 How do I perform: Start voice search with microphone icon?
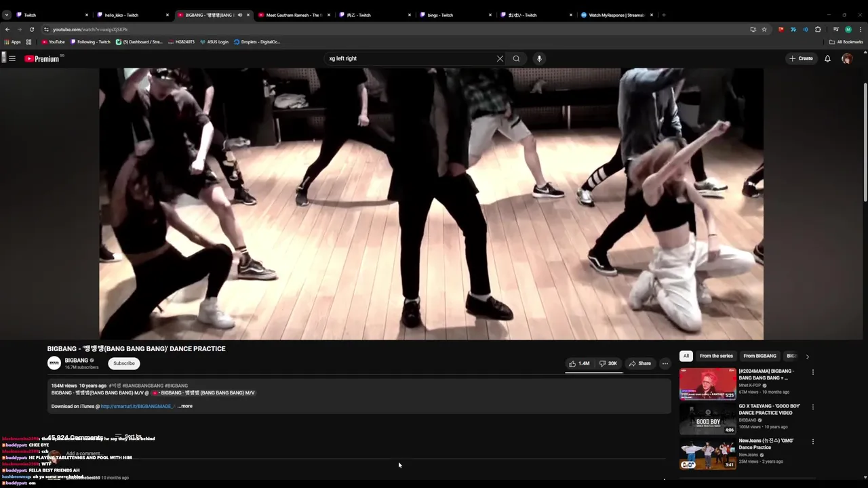coord(539,58)
